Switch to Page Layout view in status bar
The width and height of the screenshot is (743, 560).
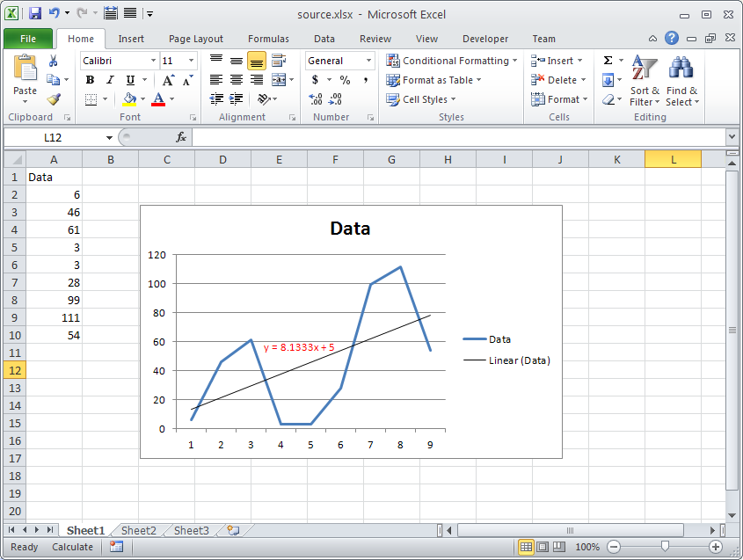coord(543,547)
